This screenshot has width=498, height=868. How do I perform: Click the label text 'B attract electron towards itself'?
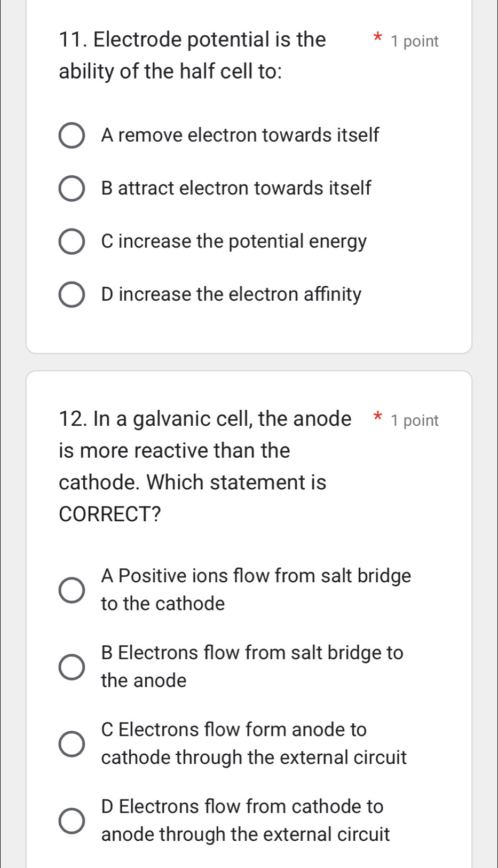235,188
